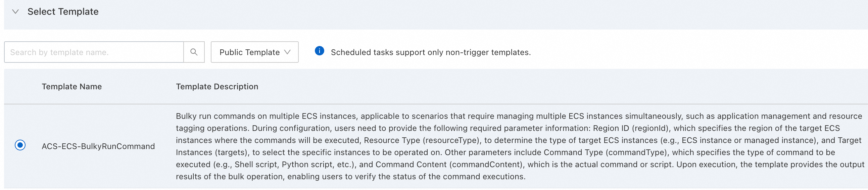
Task: Open the Public Template dropdown
Action: (x=249, y=52)
